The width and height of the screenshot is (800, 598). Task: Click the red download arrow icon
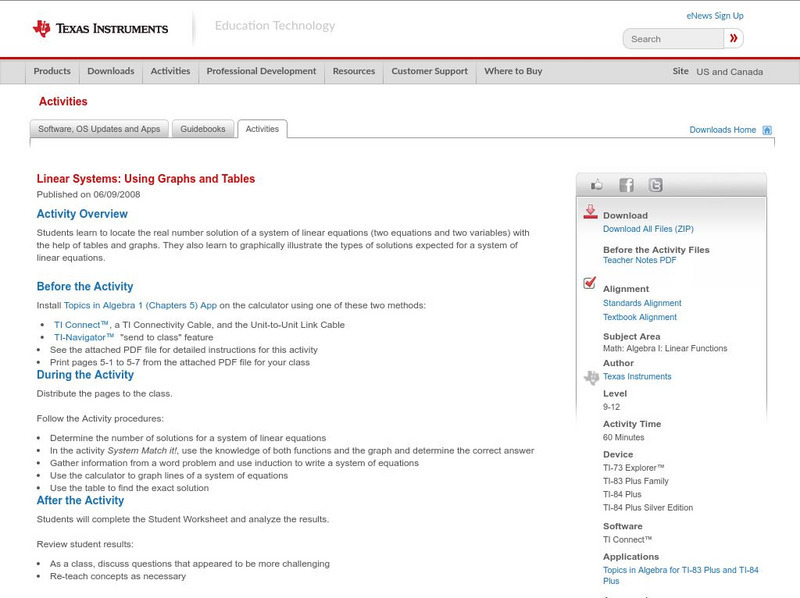(590, 212)
